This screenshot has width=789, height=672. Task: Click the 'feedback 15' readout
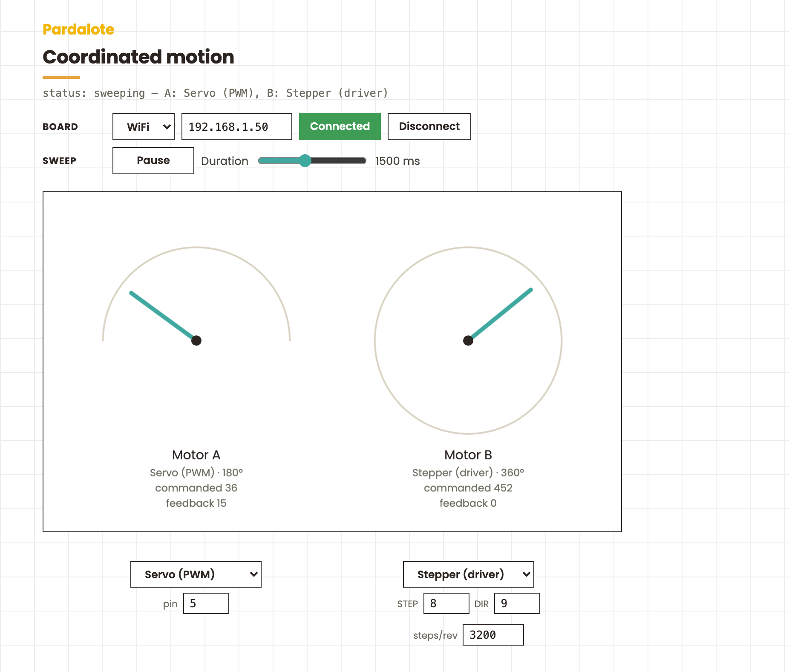196,503
